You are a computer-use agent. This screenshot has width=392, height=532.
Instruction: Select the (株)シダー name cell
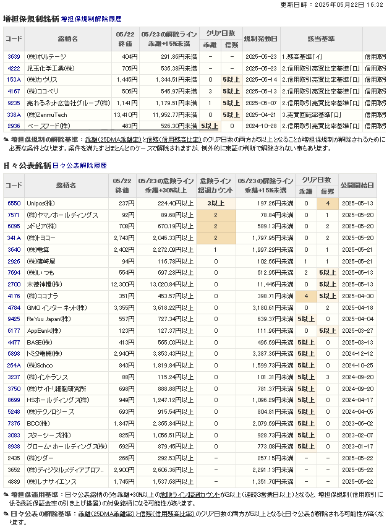click(66, 458)
